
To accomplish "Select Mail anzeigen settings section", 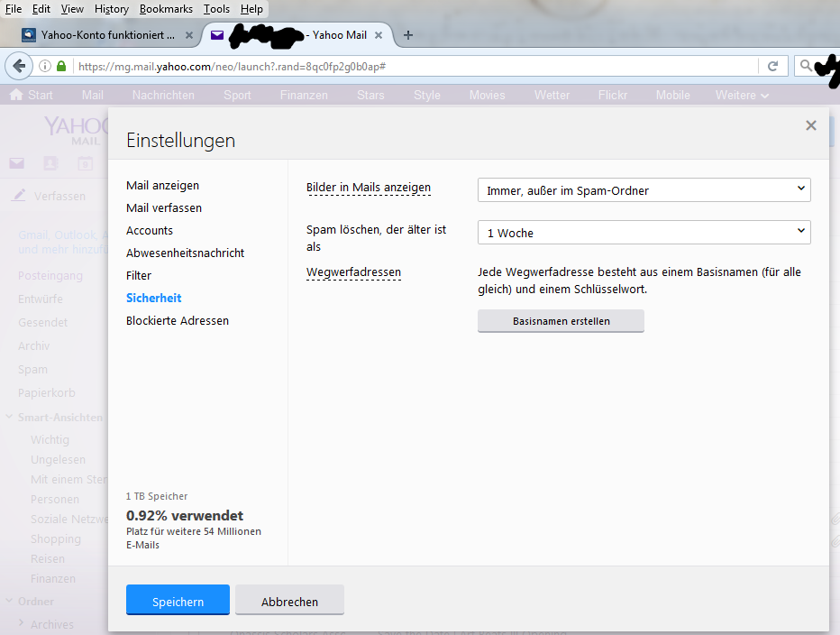I will 162,186.
